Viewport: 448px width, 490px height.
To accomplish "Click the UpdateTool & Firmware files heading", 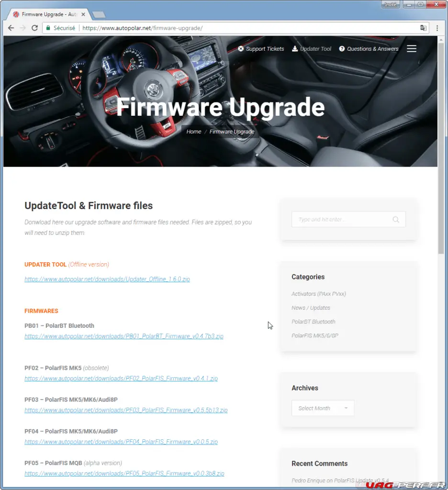I will coord(89,206).
